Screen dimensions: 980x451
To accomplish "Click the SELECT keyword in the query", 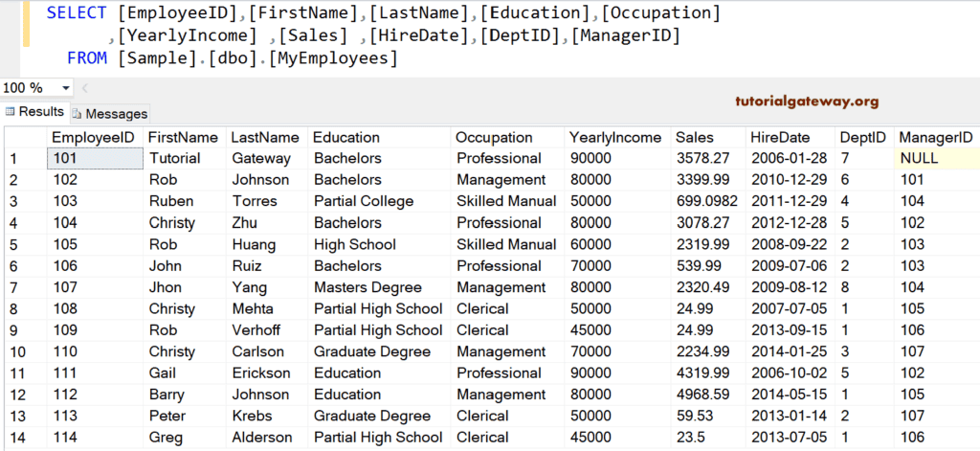I will click(78, 12).
